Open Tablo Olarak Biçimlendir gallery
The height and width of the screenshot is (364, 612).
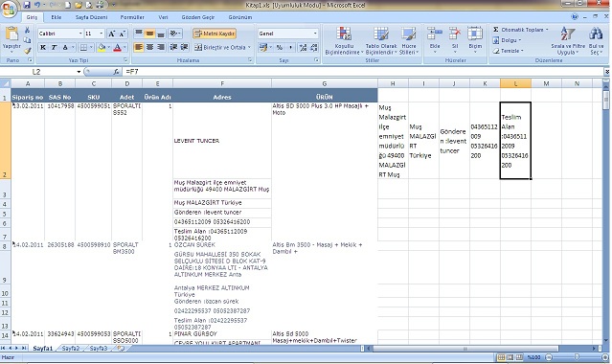pos(381,40)
